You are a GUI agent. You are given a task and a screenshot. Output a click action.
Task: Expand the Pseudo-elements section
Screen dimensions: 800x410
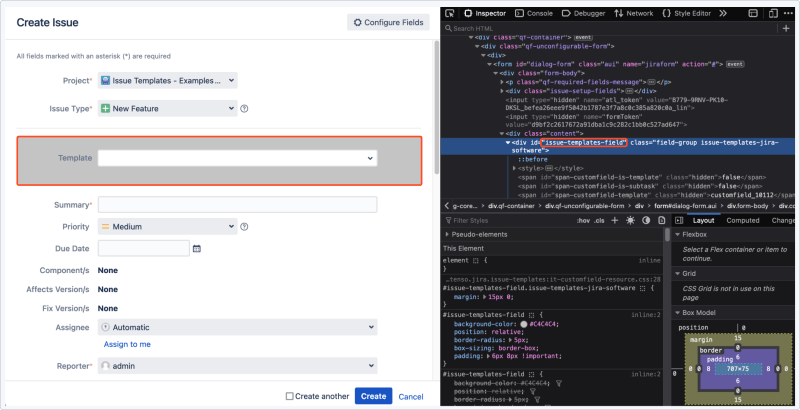point(447,235)
